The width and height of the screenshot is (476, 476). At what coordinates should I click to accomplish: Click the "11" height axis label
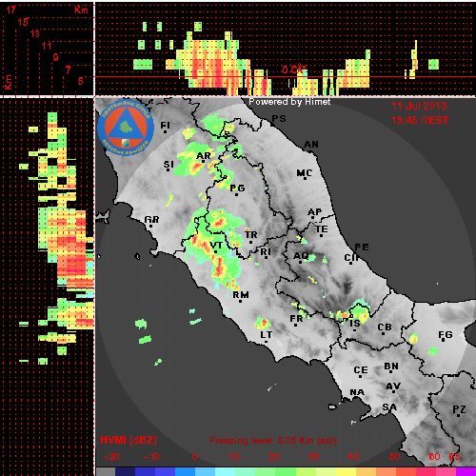pos(47,46)
